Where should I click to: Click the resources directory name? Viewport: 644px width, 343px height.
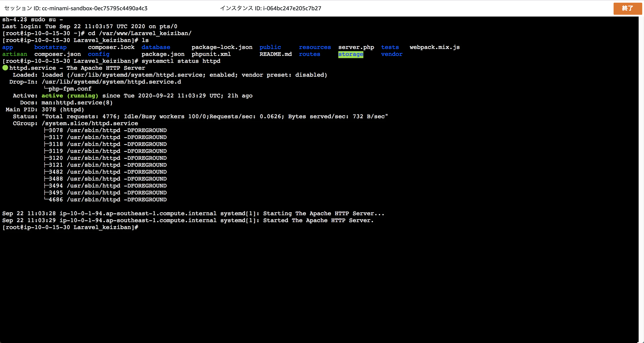315,47
